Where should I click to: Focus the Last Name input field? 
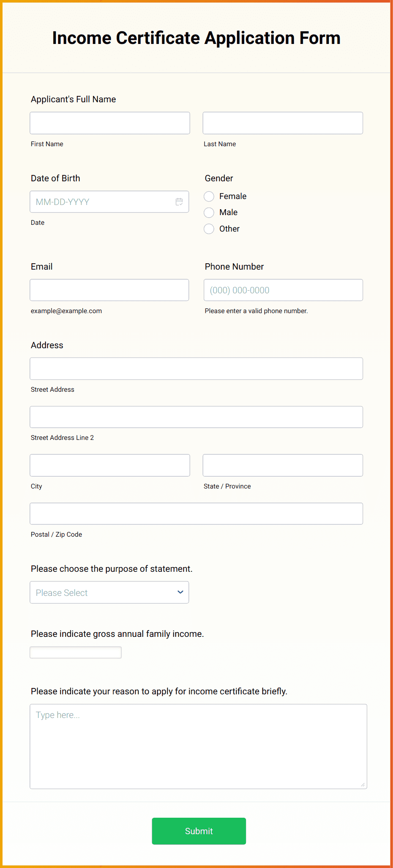click(282, 123)
